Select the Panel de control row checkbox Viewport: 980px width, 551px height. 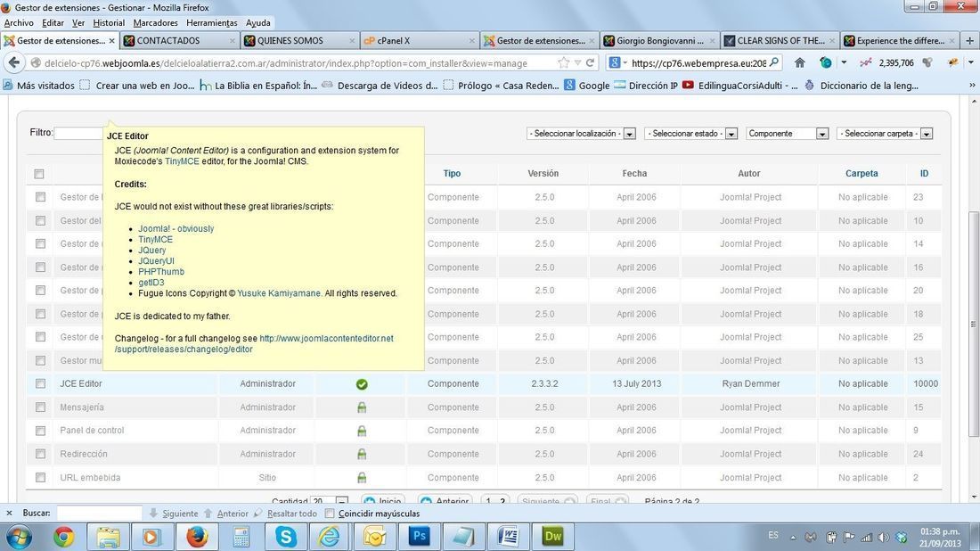coord(41,431)
